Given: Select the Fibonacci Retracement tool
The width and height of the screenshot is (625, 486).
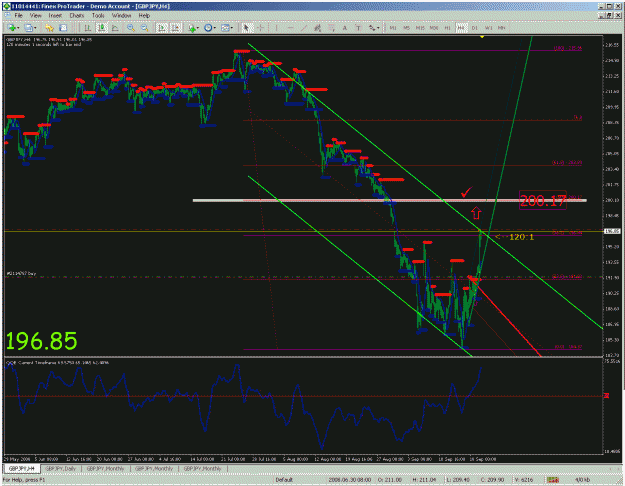Looking at the screenshot, I should (331, 28).
